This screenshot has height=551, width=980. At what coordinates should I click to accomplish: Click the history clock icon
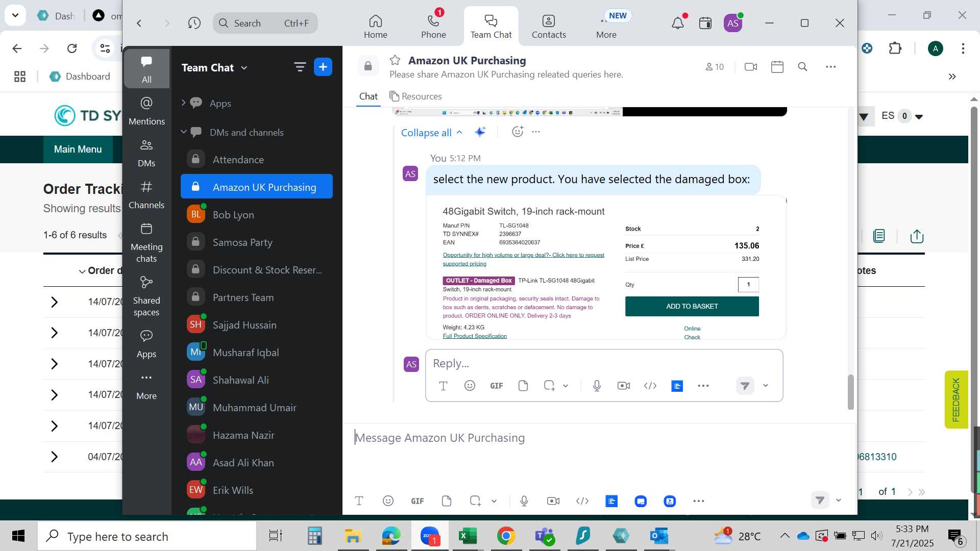click(x=194, y=23)
